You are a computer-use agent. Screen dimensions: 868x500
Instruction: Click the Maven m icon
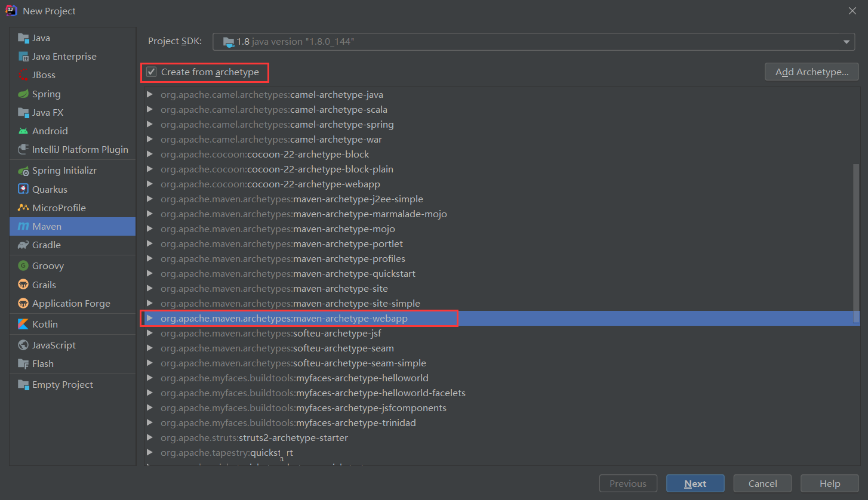(x=23, y=226)
